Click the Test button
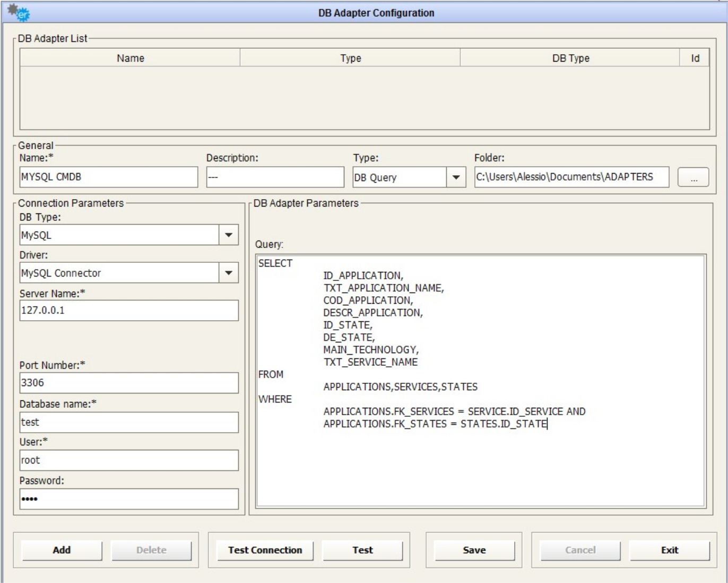Viewport: 728px width, 583px height. 362,550
